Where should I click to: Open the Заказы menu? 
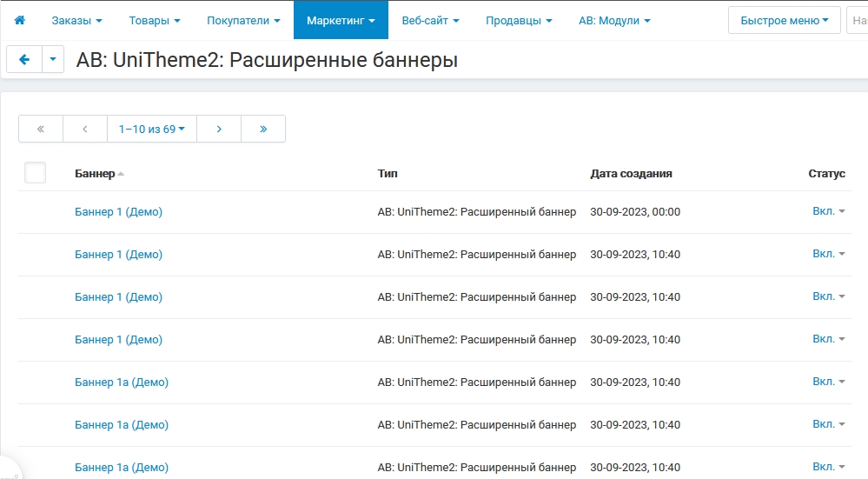(76, 20)
